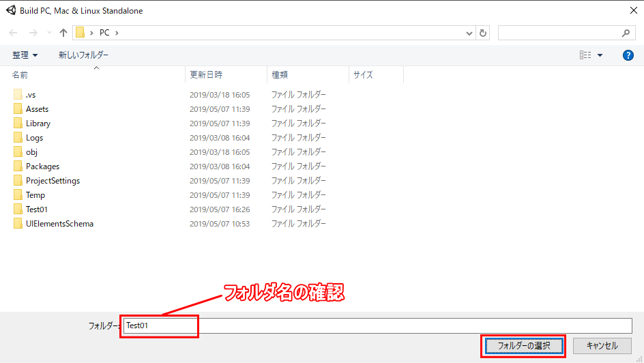Click the Unity logo in title bar
Image resolution: width=644 pixels, height=363 pixels.
pyautogui.click(x=11, y=10)
